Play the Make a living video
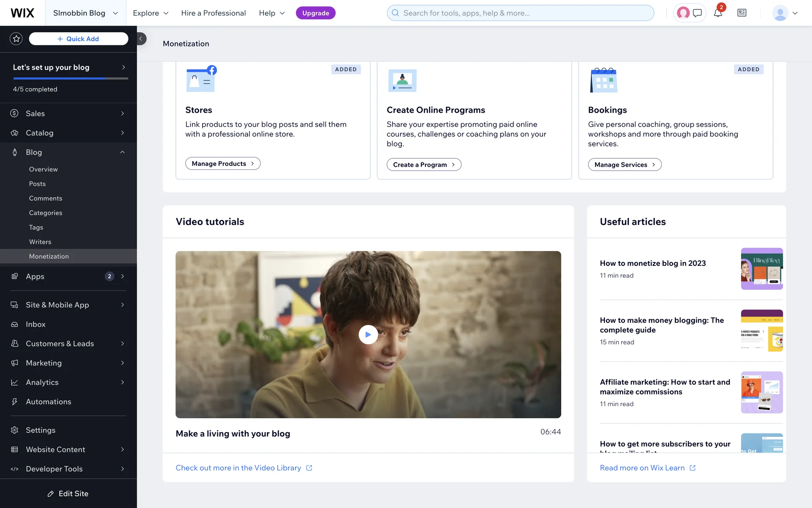The image size is (812, 508). click(368, 334)
